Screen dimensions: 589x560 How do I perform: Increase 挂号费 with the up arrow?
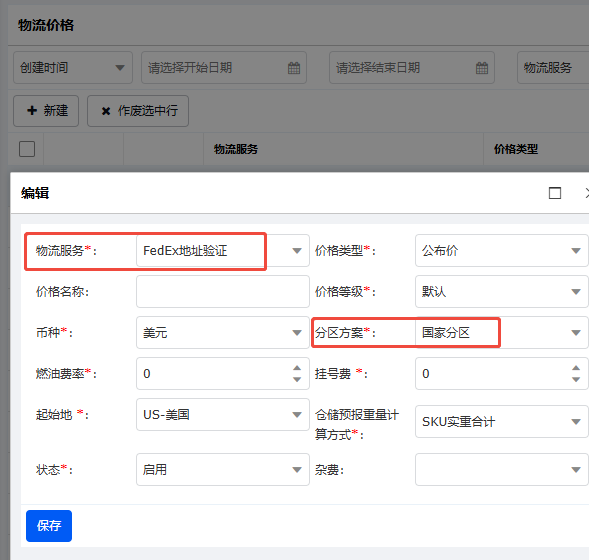576,368
